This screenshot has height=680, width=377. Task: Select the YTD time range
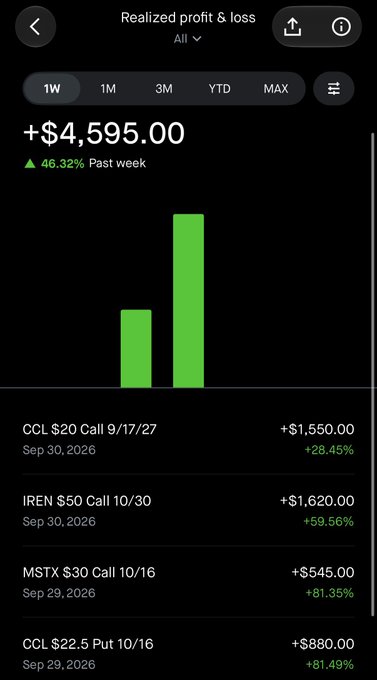pos(220,89)
